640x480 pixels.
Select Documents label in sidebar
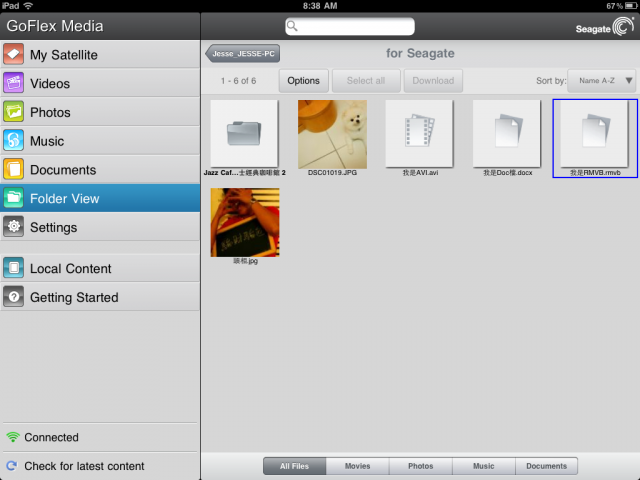63,170
